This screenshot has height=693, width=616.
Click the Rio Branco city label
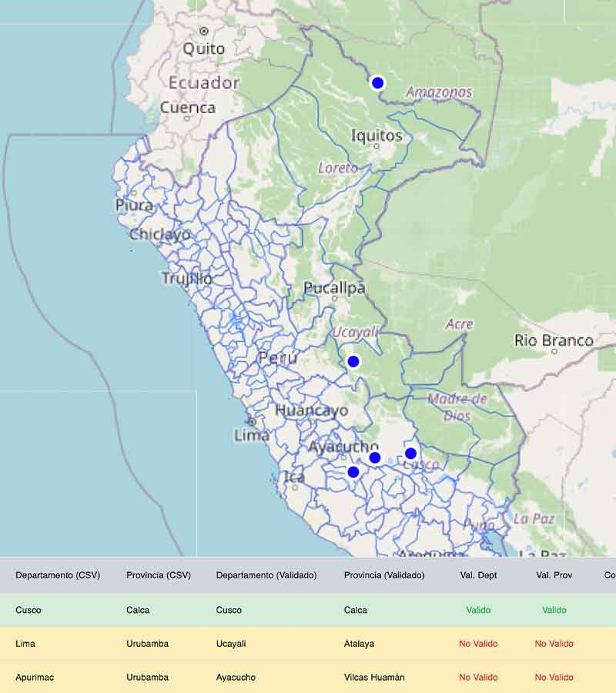554,340
